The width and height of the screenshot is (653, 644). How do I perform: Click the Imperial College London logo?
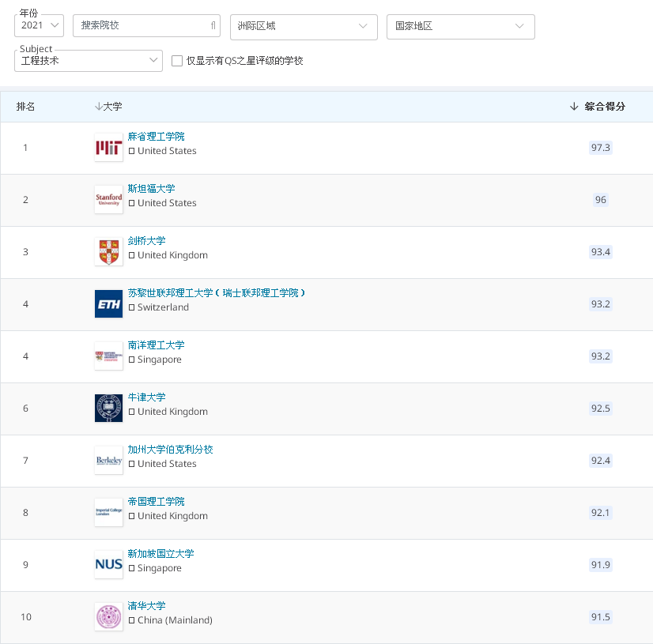tap(108, 513)
